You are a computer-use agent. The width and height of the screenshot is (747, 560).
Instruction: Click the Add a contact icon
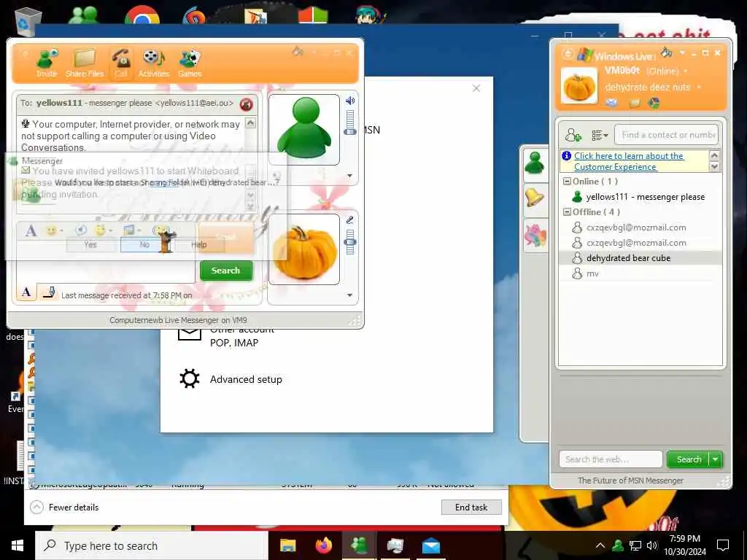pos(573,135)
